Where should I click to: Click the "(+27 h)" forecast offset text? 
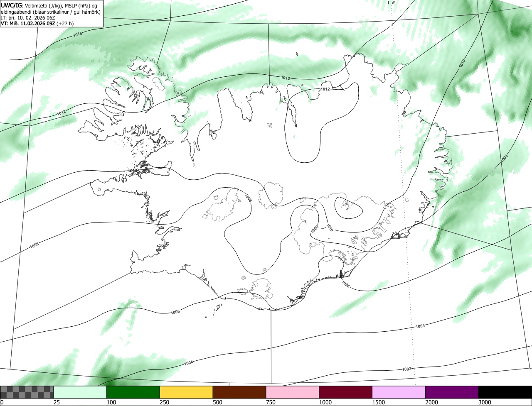[65, 24]
